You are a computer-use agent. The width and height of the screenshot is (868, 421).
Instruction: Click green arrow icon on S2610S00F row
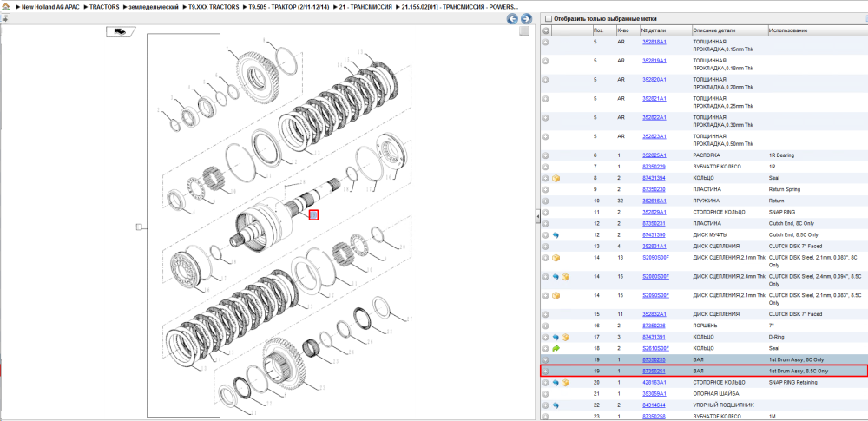pyautogui.click(x=556, y=348)
